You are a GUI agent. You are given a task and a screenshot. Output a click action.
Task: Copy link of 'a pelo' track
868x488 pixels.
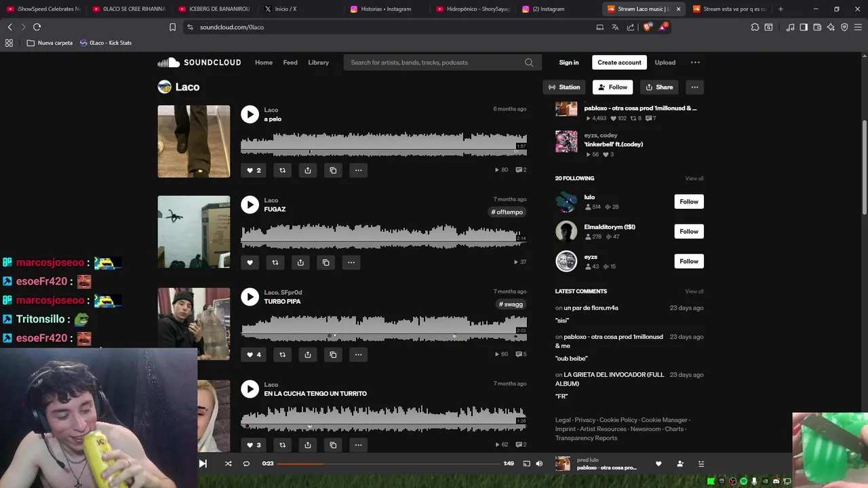pos(333,170)
